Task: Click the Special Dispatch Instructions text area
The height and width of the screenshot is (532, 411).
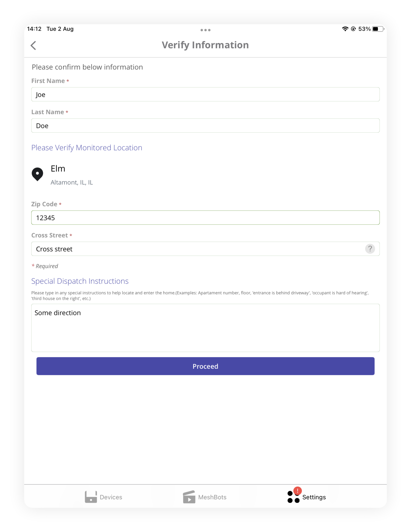Action: pos(205,328)
